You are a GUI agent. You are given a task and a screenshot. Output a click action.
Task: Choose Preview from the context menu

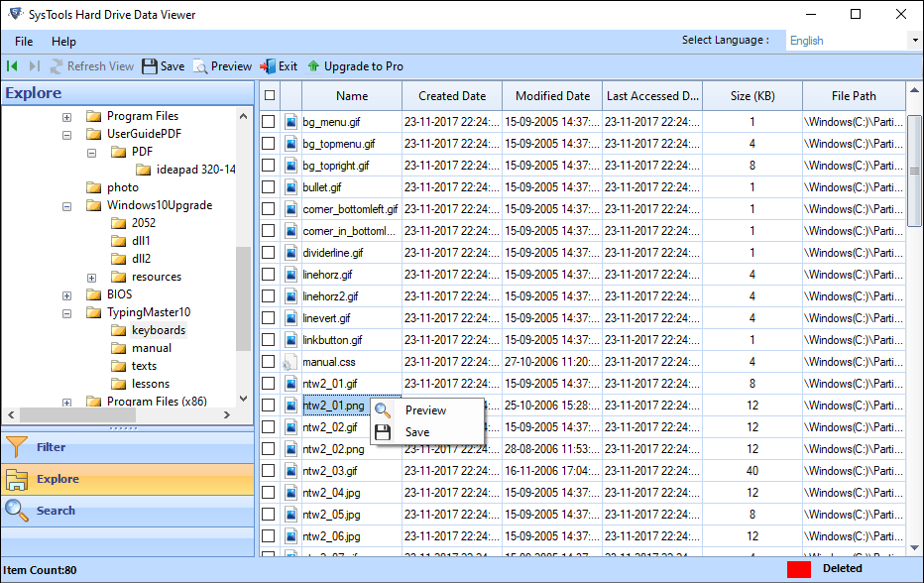425,410
